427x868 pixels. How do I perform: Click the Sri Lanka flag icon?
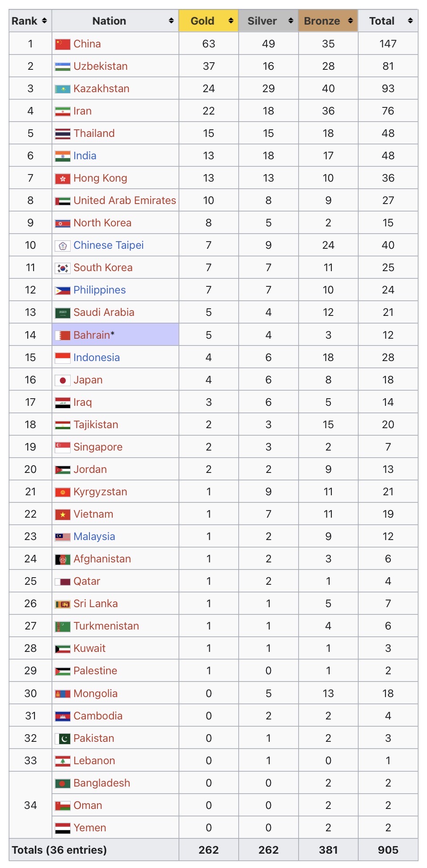tap(63, 604)
